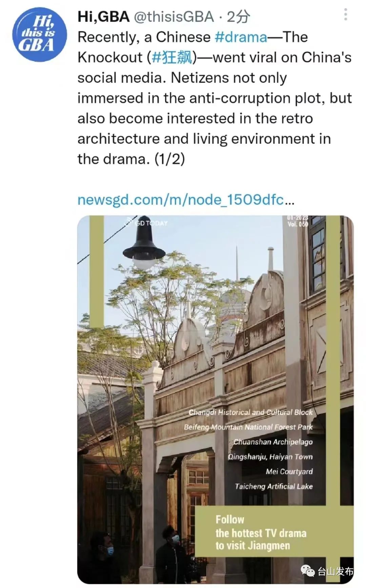Click the tweet timestamp 2分
The width and height of the screenshot is (366, 588).
238,17
